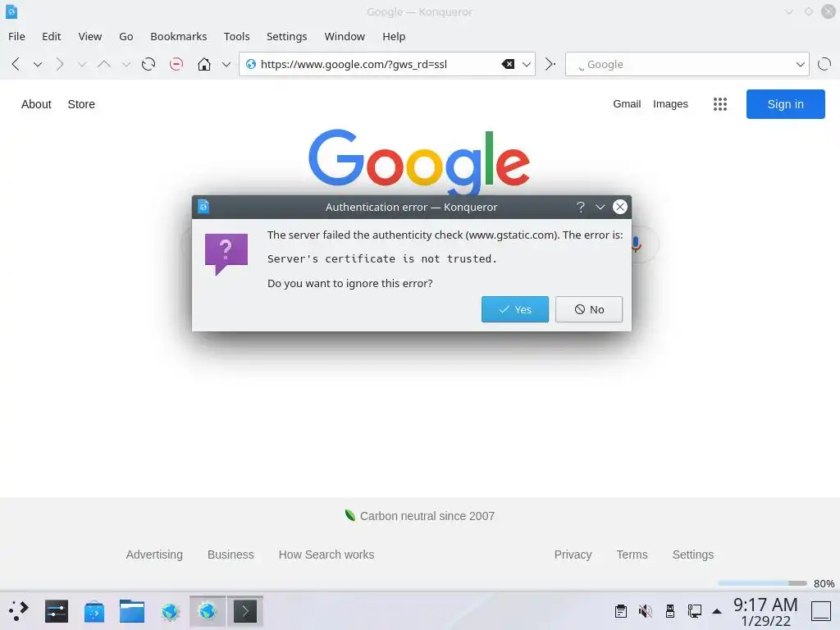Open the removable devices tray icon

coord(670,611)
